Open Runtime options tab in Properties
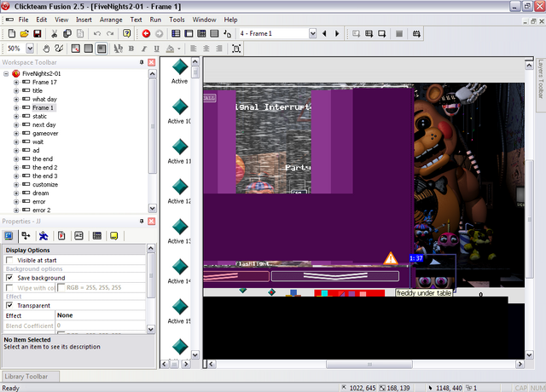 61,236
